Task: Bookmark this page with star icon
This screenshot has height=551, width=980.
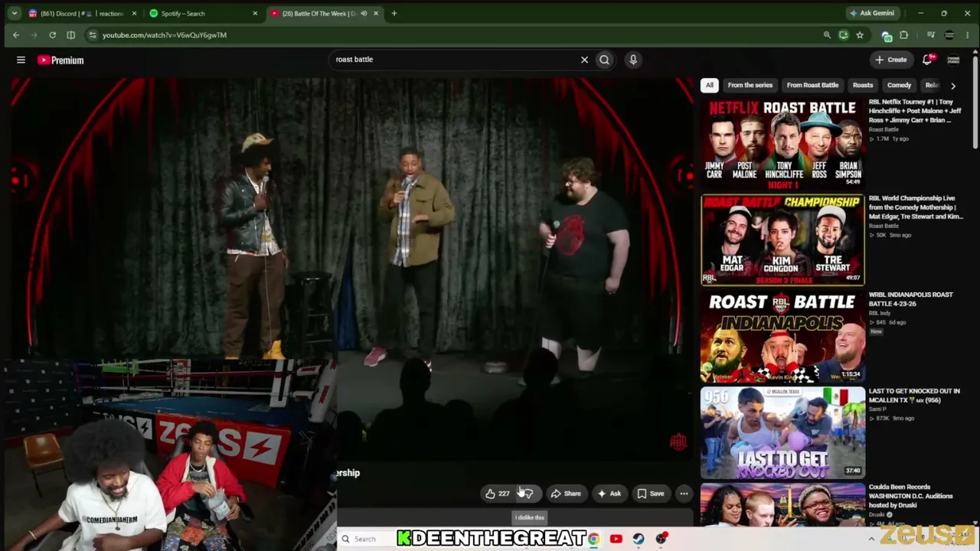Action: (x=860, y=35)
